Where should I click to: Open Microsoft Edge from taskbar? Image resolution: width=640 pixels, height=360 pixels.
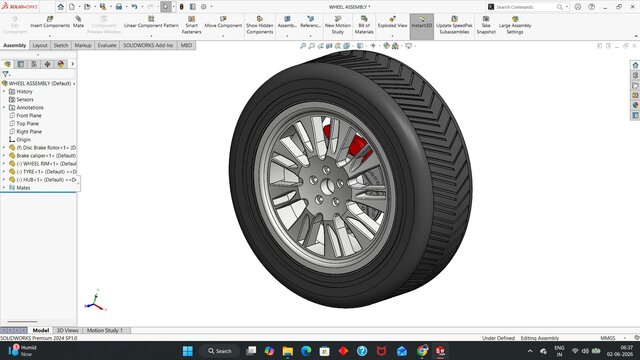[306, 351]
